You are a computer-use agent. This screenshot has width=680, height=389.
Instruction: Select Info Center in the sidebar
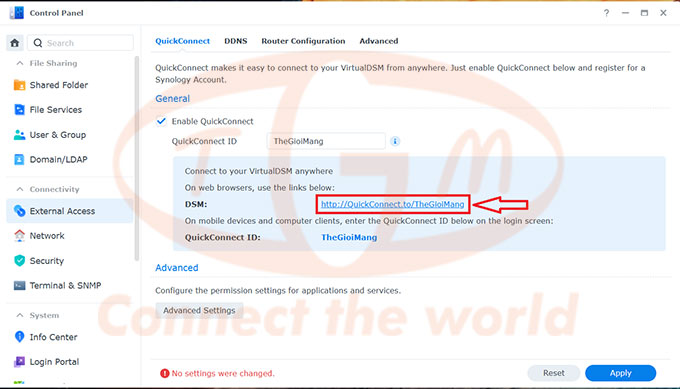69,337
